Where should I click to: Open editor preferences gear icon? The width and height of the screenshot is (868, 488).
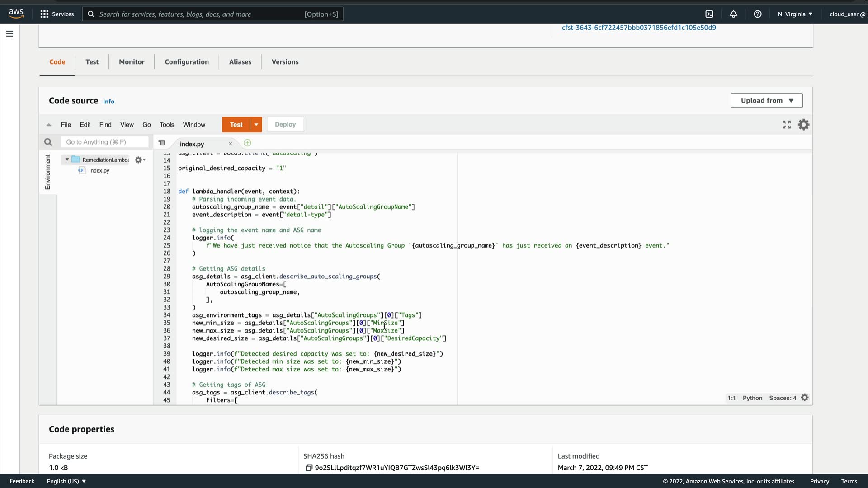point(803,125)
